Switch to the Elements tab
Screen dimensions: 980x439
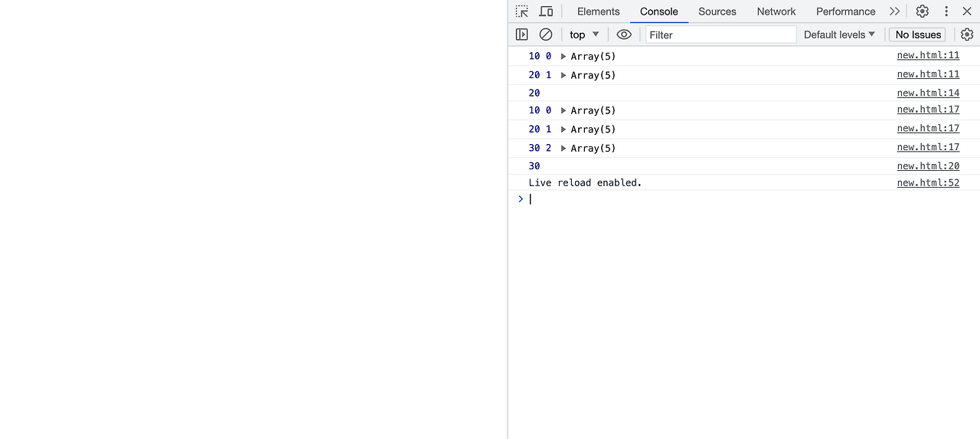(x=599, y=11)
